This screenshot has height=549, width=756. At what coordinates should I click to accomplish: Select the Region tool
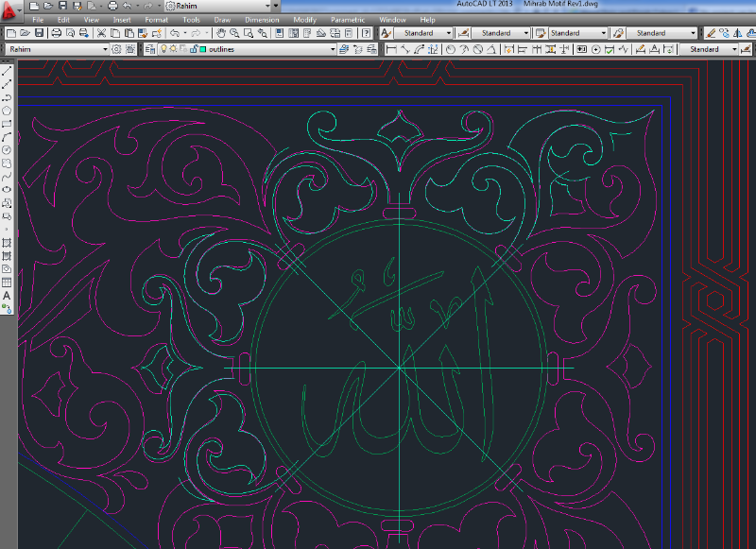pyautogui.click(x=7, y=269)
